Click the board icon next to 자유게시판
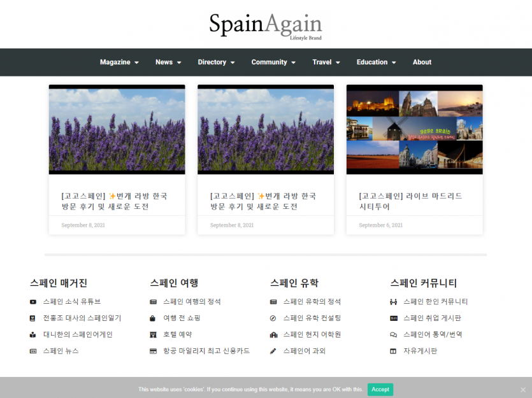 pos(393,351)
